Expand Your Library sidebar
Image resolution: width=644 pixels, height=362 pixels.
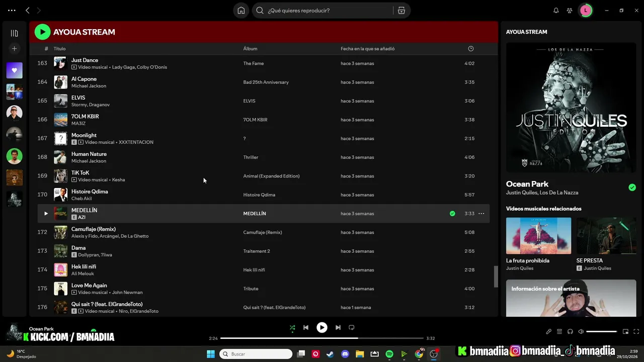(x=14, y=33)
